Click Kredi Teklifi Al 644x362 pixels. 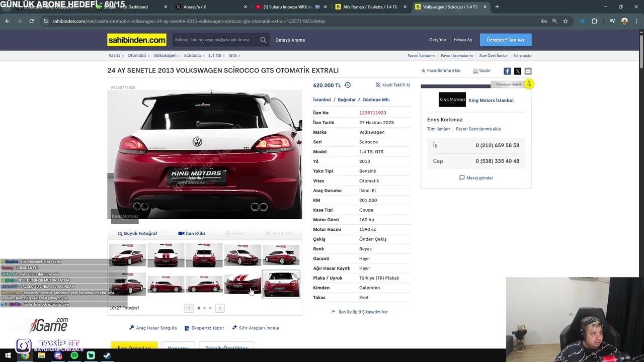[393, 85]
